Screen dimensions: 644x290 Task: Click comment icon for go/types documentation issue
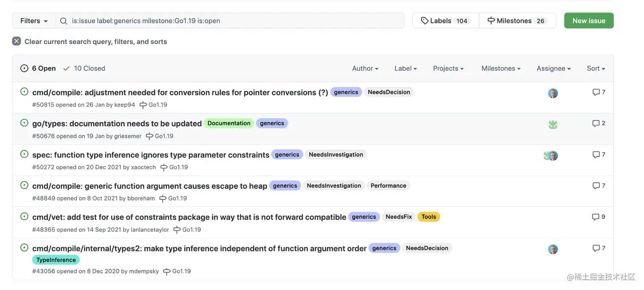pos(596,123)
